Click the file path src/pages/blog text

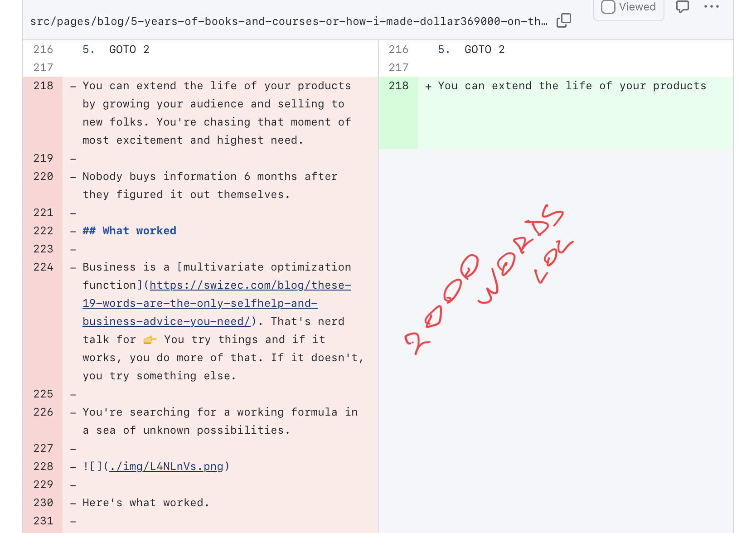[x=289, y=21]
